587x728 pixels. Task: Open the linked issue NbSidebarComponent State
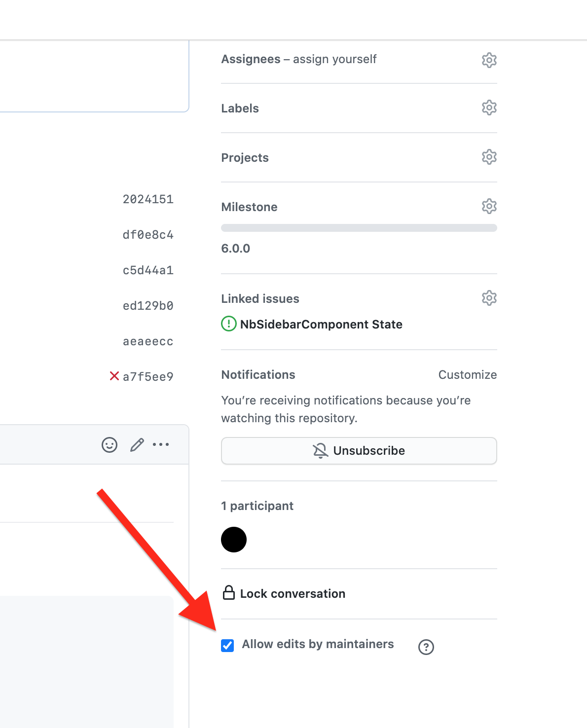(321, 325)
